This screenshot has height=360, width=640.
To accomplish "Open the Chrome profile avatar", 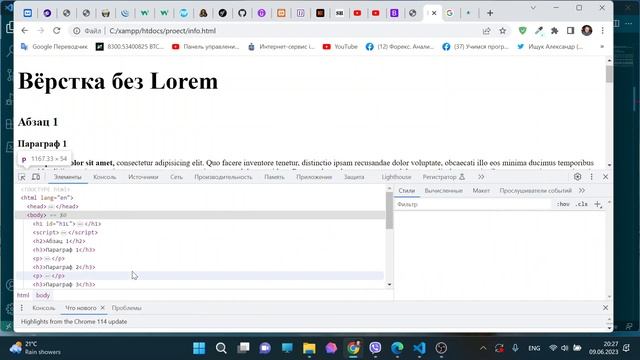I will pyautogui.click(x=587, y=31).
